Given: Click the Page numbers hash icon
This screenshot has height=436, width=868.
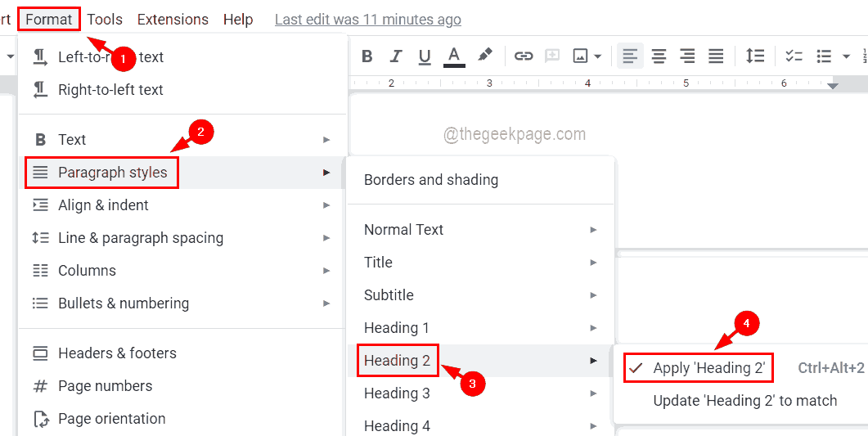Looking at the screenshot, I should [x=40, y=385].
